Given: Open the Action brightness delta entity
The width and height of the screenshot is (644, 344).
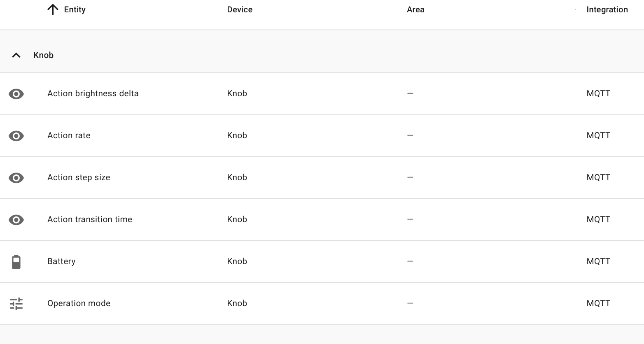Looking at the screenshot, I should tap(93, 93).
